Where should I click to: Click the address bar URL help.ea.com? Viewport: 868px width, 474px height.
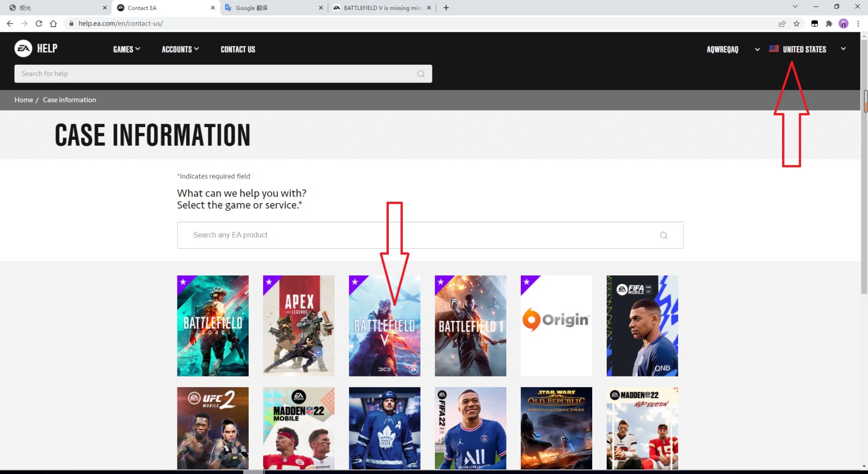pyautogui.click(x=121, y=24)
